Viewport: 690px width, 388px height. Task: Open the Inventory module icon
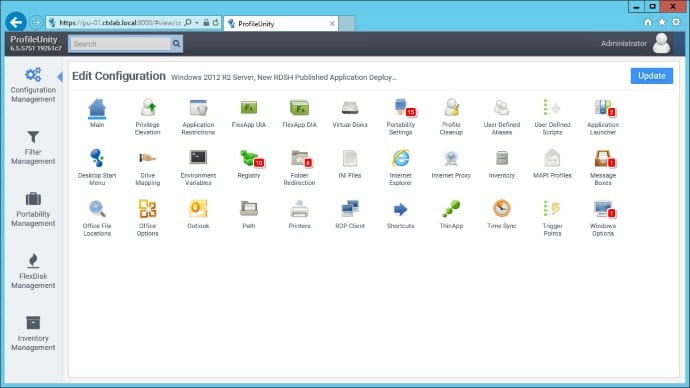502,164
